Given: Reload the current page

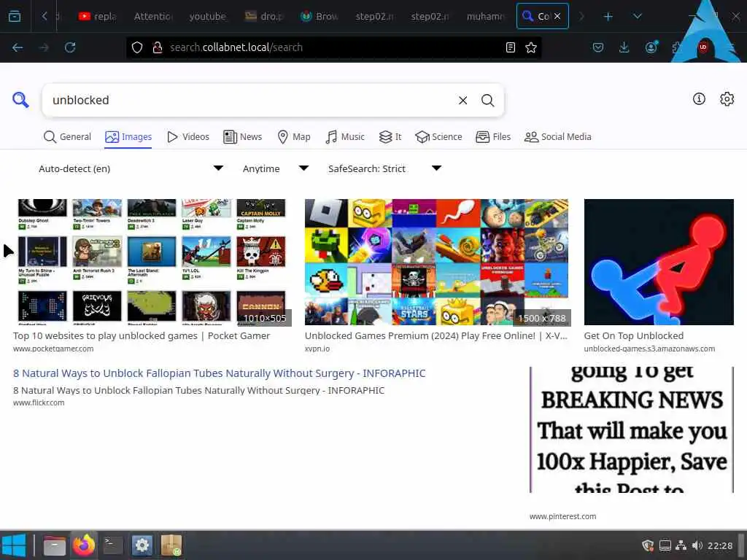Looking at the screenshot, I should [x=70, y=47].
